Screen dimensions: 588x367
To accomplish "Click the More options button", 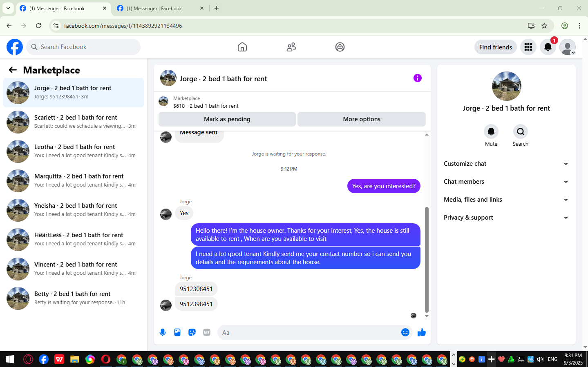I will (362, 119).
